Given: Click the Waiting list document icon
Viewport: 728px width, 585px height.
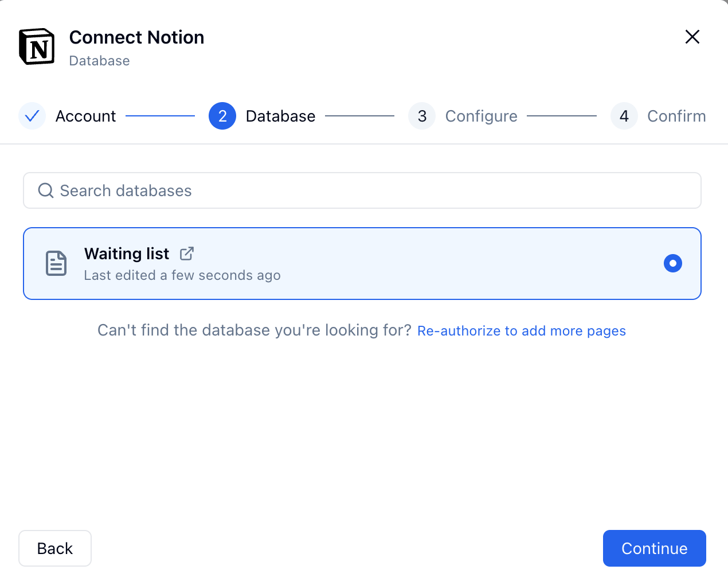Looking at the screenshot, I should point(56,263).
